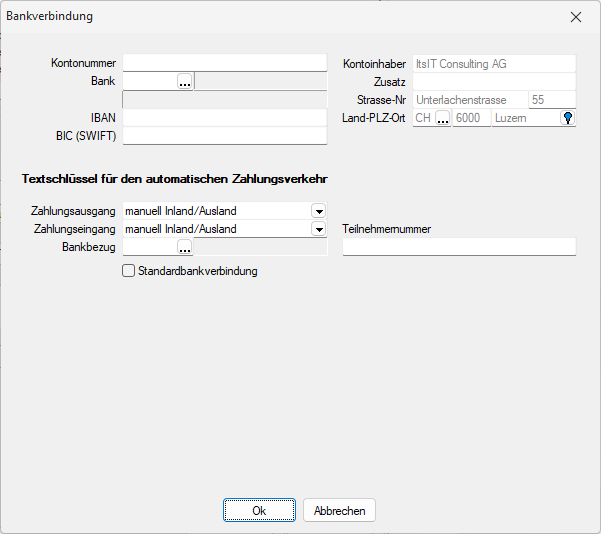Screen dimensions: 601x534
Task: Expand the Zahlungsausgang dropdown arrow
Action: [x=318, y=211]
